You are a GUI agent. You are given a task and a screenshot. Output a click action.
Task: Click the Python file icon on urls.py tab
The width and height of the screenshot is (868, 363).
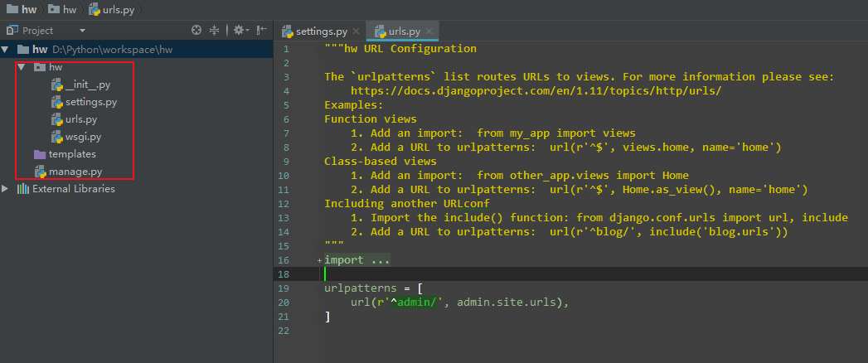point(381,31)
